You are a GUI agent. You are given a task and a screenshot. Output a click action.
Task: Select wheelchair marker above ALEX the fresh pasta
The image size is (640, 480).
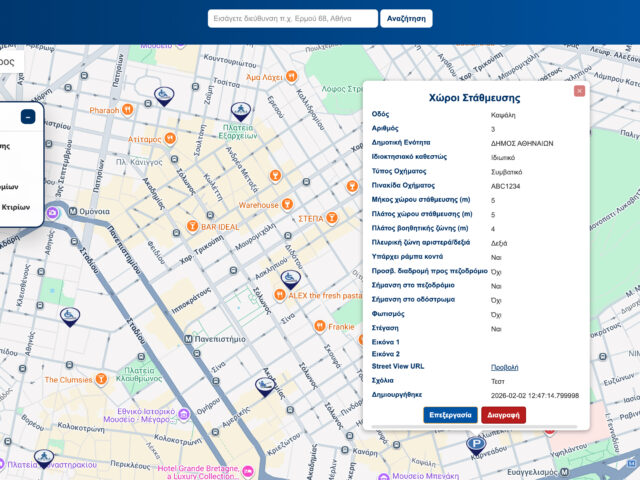point(290,280)
